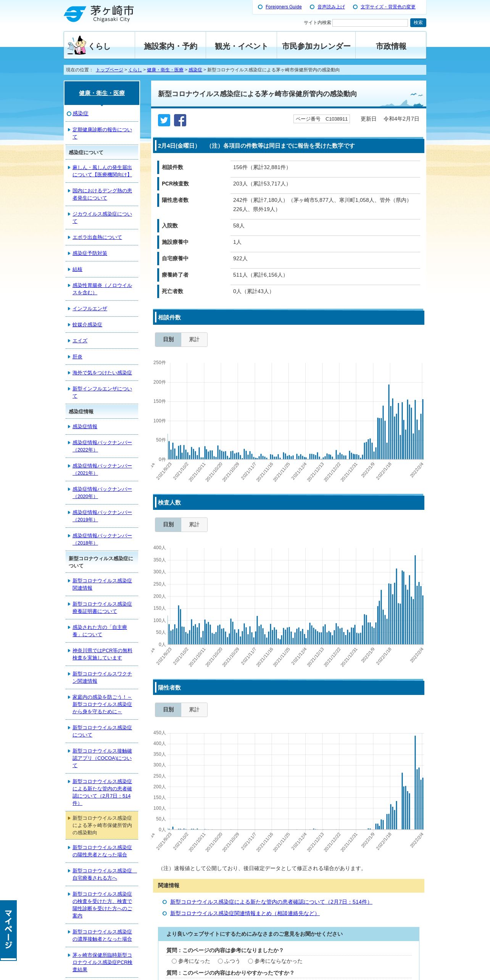Switch 陽性者数 chart to 累計 tab

point(194,709)
